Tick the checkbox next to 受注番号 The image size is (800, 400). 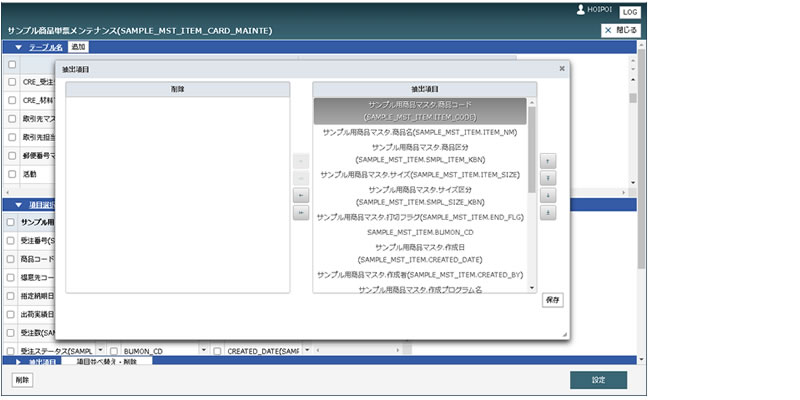(x=10, y=240)
